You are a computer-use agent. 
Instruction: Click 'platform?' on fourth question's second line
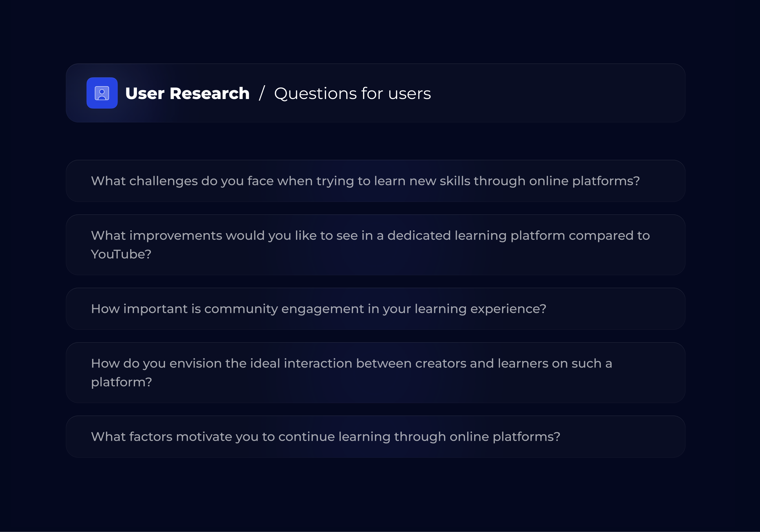(x=121, y=382)
